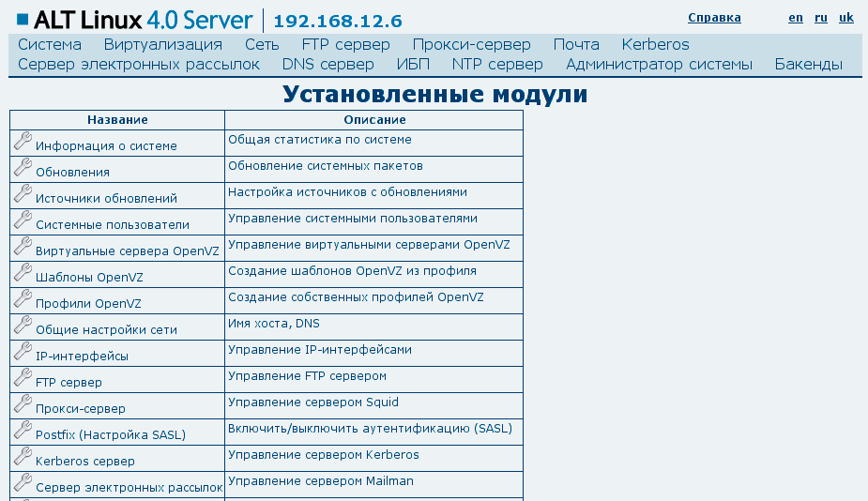Click the Описание column header
This screenshot has width=868, height=501.
pos(374,119)
